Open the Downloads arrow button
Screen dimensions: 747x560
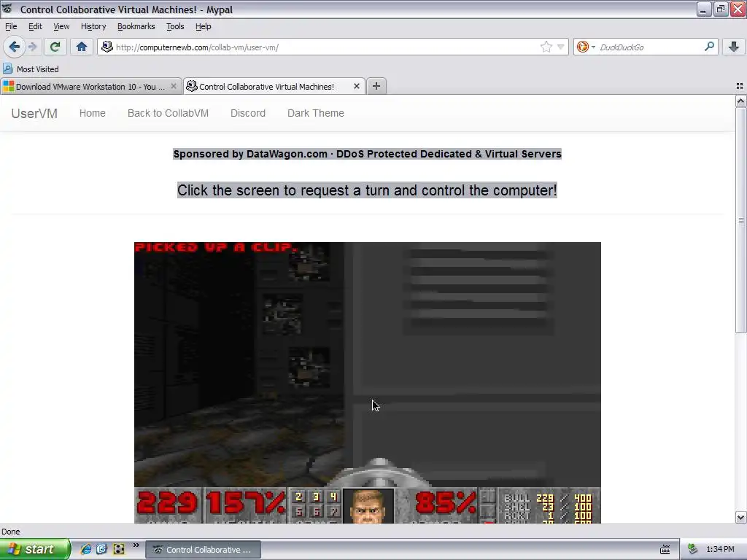tap(734, 47)
